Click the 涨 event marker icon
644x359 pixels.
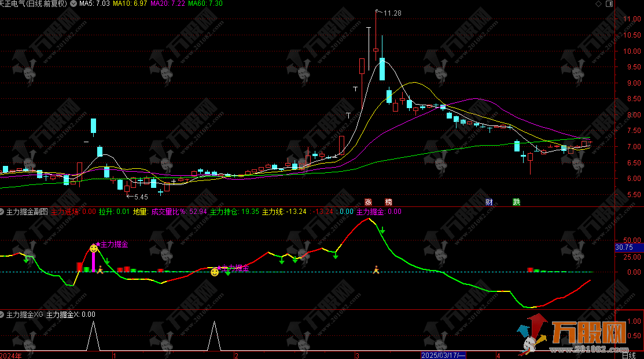368,202
